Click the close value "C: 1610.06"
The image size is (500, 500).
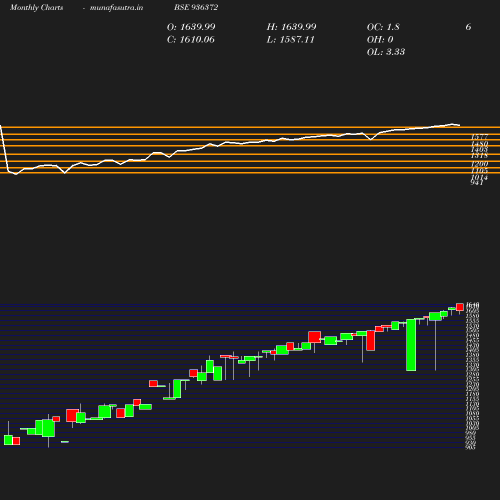191,40
